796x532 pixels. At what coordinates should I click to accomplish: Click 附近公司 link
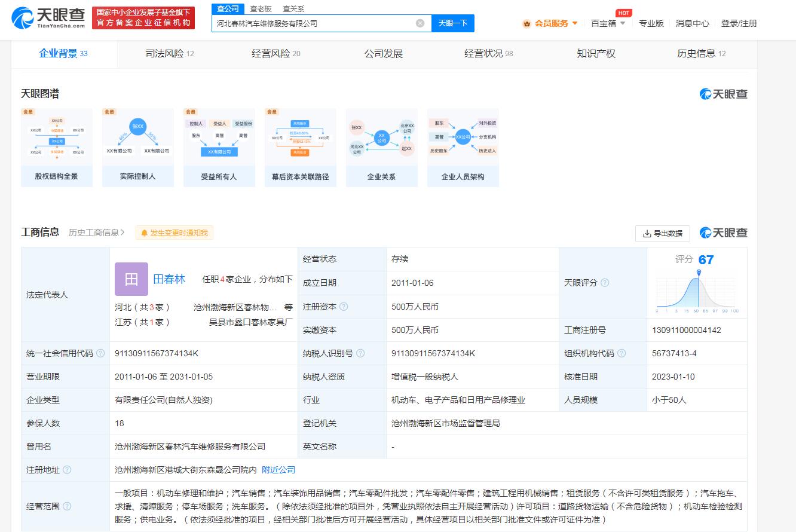(x=278, y=470)
